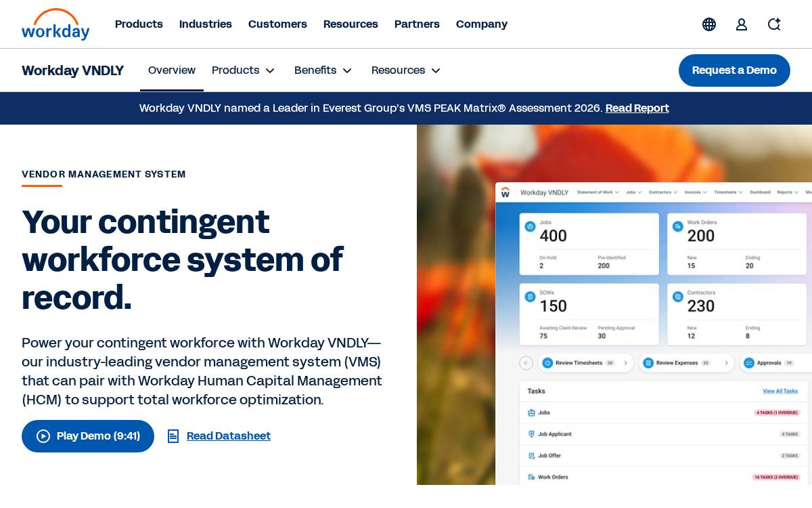Expand the Jobs menu in the preview navigation

(635, 192)
